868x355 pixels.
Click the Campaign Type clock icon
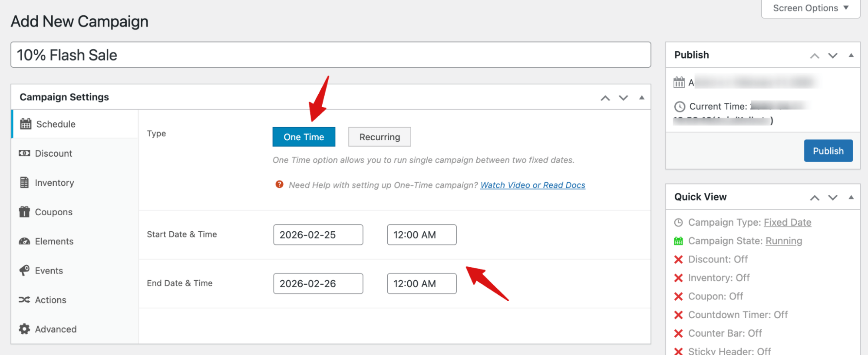click(678, 223)
